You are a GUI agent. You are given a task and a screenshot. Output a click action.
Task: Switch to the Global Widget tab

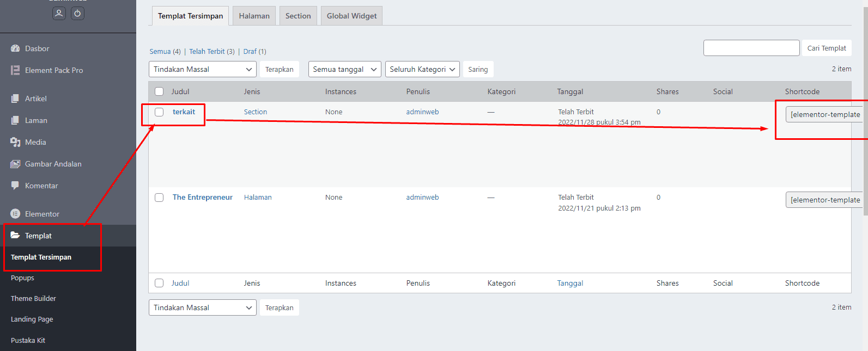tap(351, 16)
